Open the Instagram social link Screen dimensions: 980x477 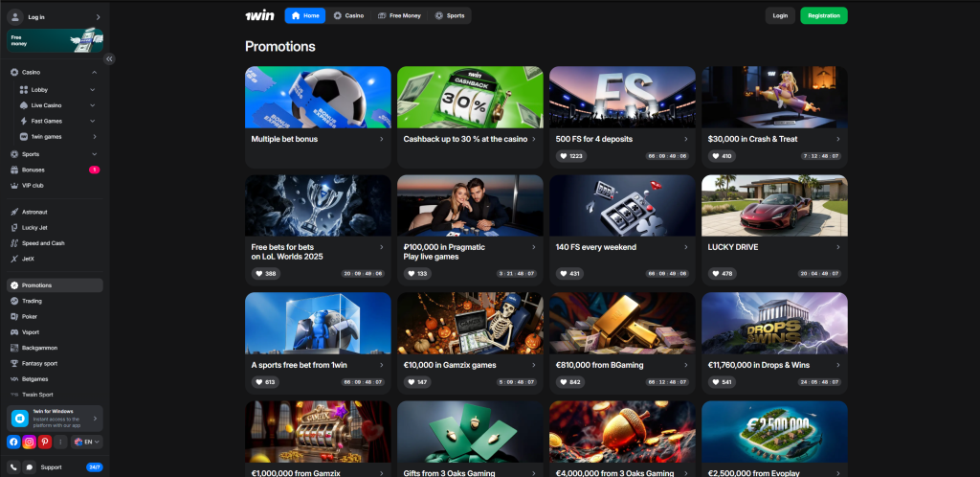[x=30, y=443]
